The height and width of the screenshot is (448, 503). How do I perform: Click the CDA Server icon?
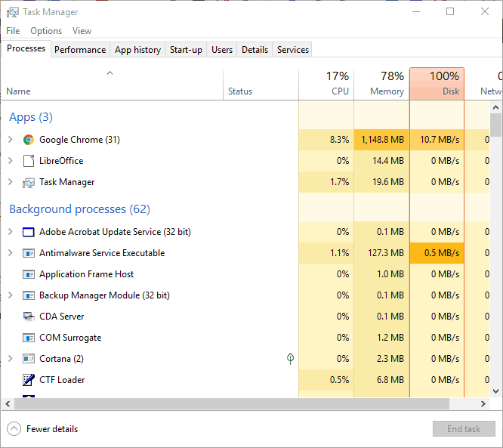29,317
